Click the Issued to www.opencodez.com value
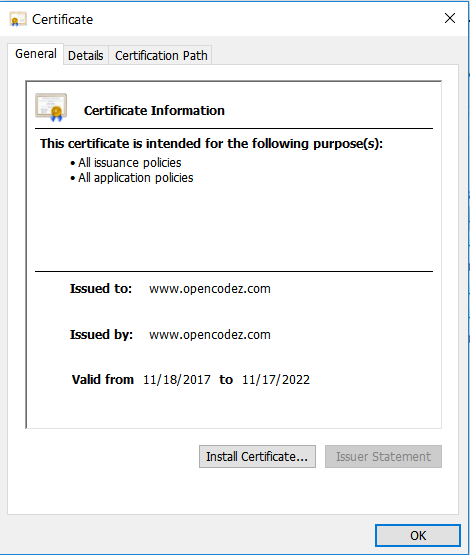 click(x=210, y=289)
